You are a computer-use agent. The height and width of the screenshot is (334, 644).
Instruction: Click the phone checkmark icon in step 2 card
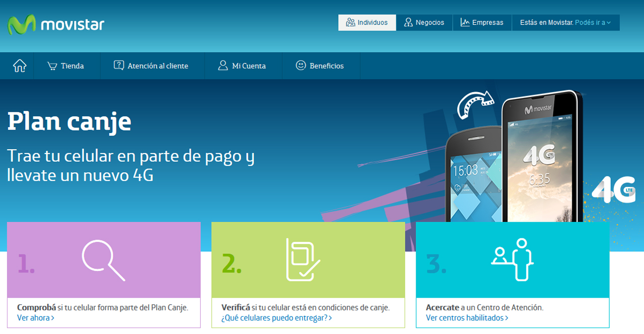(302, 259)
